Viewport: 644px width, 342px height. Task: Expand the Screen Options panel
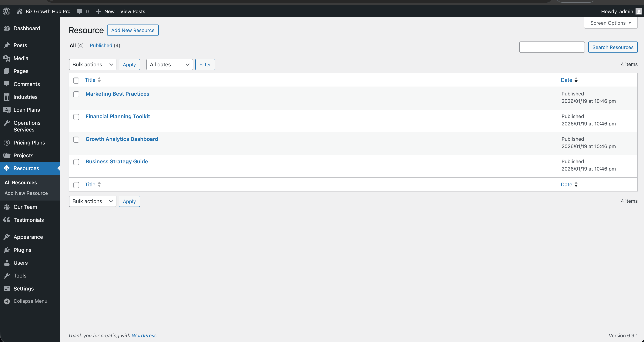click(610, 23)
